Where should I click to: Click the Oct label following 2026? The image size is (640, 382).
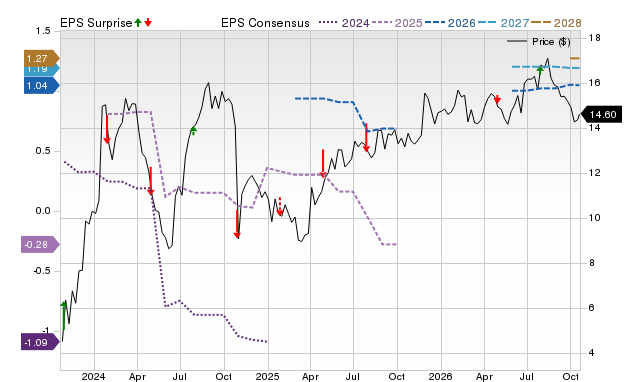coord(570,376)
